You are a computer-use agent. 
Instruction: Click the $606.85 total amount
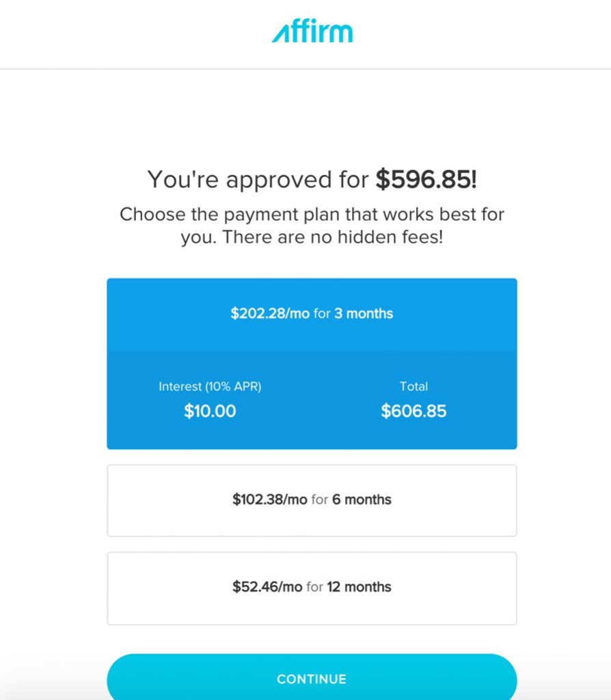tap(413, 411)
